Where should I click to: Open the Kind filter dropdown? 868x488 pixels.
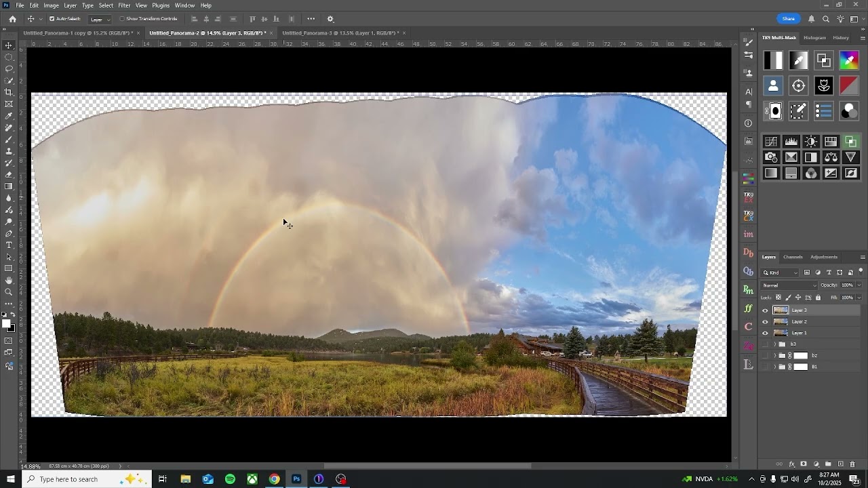pos(781,272)
